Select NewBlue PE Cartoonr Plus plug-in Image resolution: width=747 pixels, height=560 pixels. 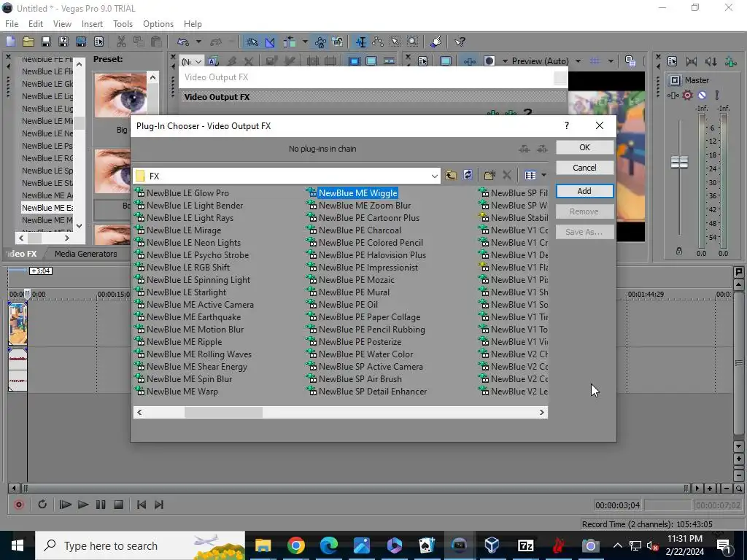(369, 217)
